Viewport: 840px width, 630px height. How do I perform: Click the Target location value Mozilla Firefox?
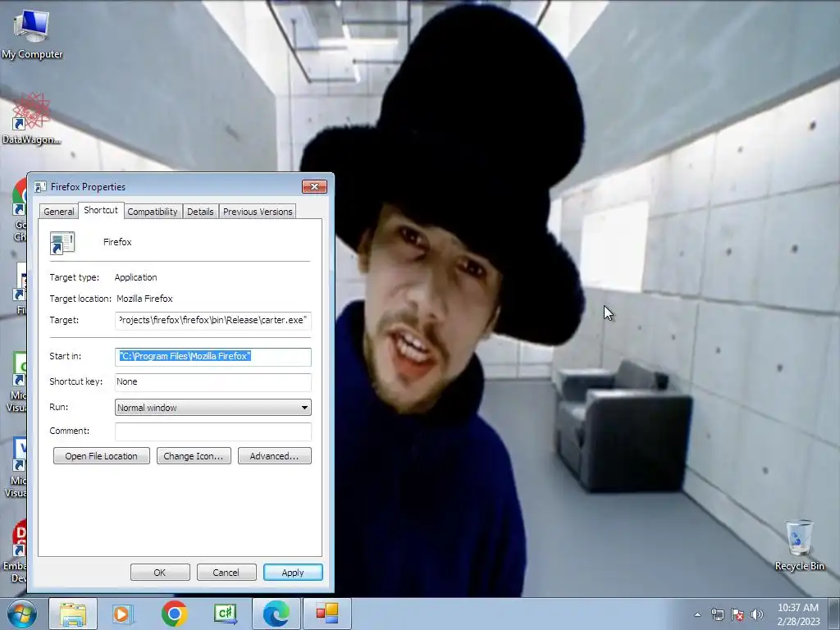(x=144, y=299)
